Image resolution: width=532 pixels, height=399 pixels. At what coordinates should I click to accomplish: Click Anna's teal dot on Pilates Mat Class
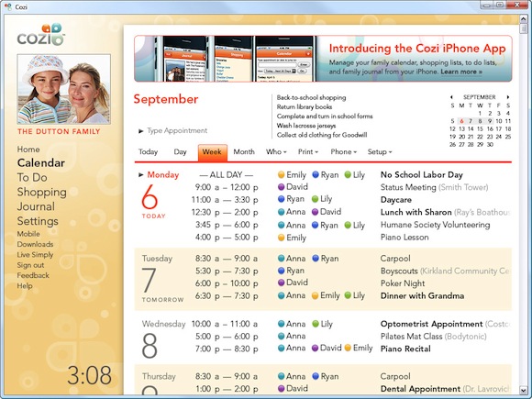click(281, 336)
